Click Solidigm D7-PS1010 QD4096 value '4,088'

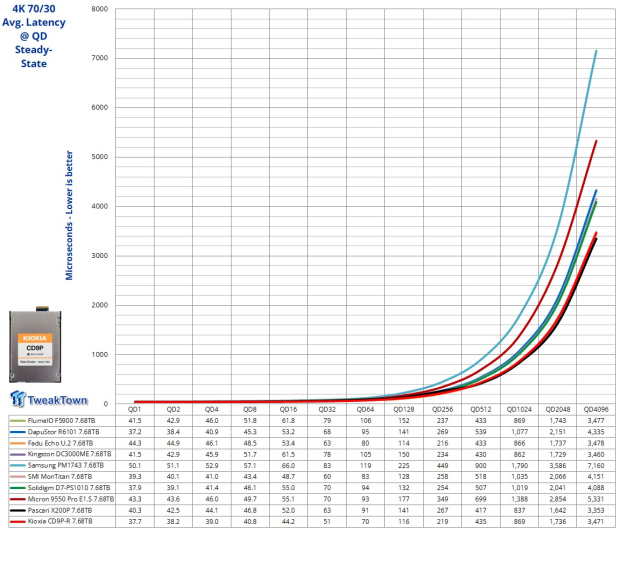[x=596, y=488]
